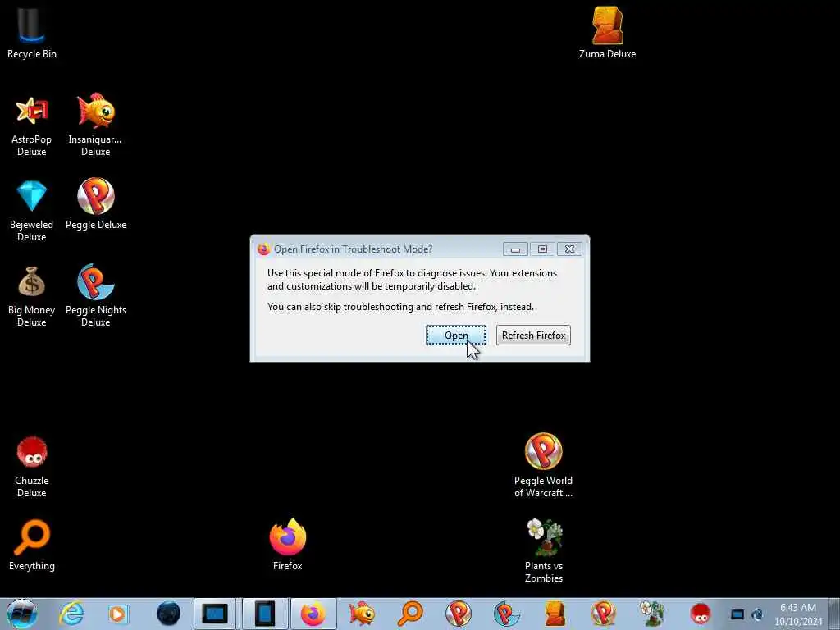Click Open in the Troubleshoot Mode dialog
Screen dimensions: 840x630
(x=456, y=336)
